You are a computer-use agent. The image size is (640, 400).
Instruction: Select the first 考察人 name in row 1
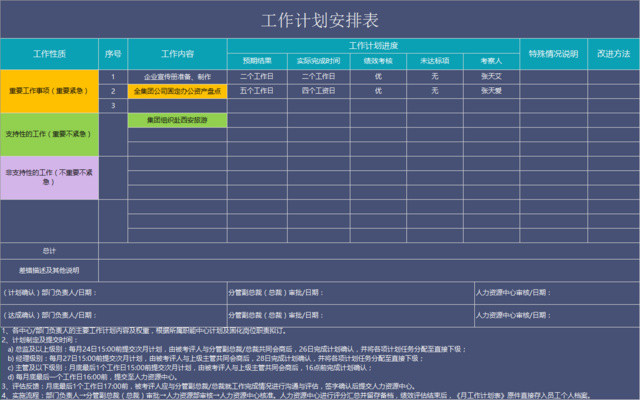(491, 77)
